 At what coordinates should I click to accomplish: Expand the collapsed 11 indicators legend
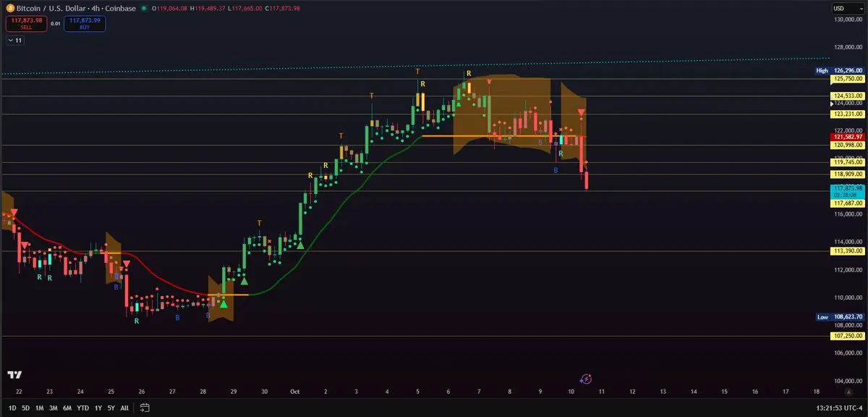14,41
